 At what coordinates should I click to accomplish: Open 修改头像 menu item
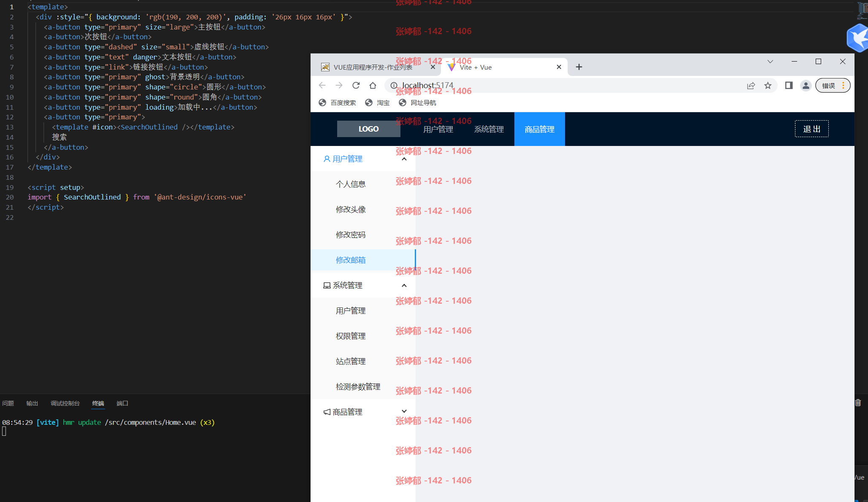(x=363, y=210)
